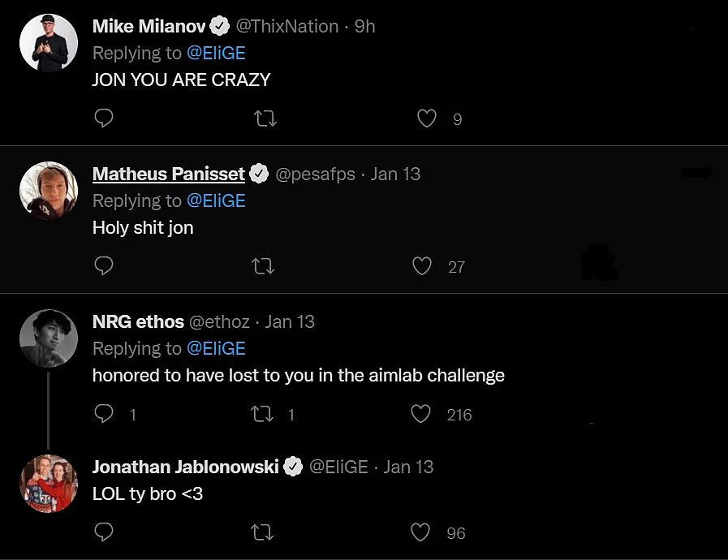Retweet Mike Milanov's JON YOU ARE CRAZY tweet
Viewport: 728px width, 560px height.
[265, 118]
